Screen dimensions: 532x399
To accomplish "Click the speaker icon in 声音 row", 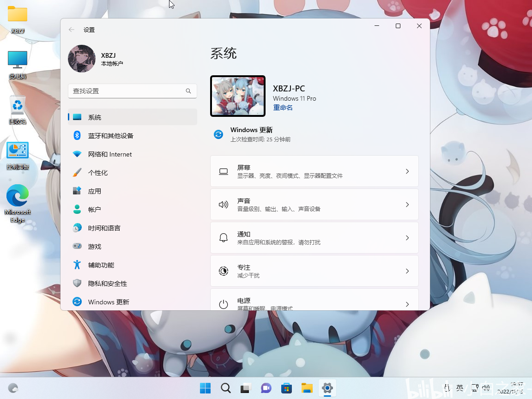I will pos(224,205).
